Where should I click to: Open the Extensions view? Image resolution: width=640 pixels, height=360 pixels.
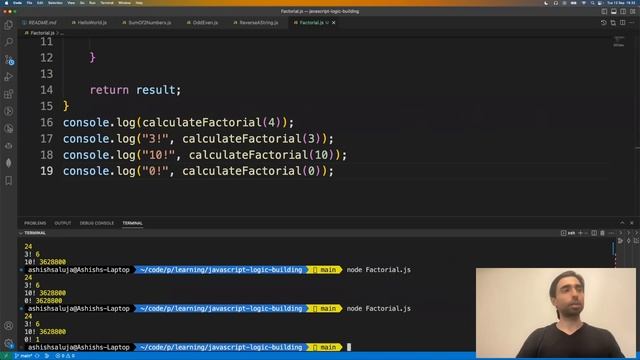(9, 94)
